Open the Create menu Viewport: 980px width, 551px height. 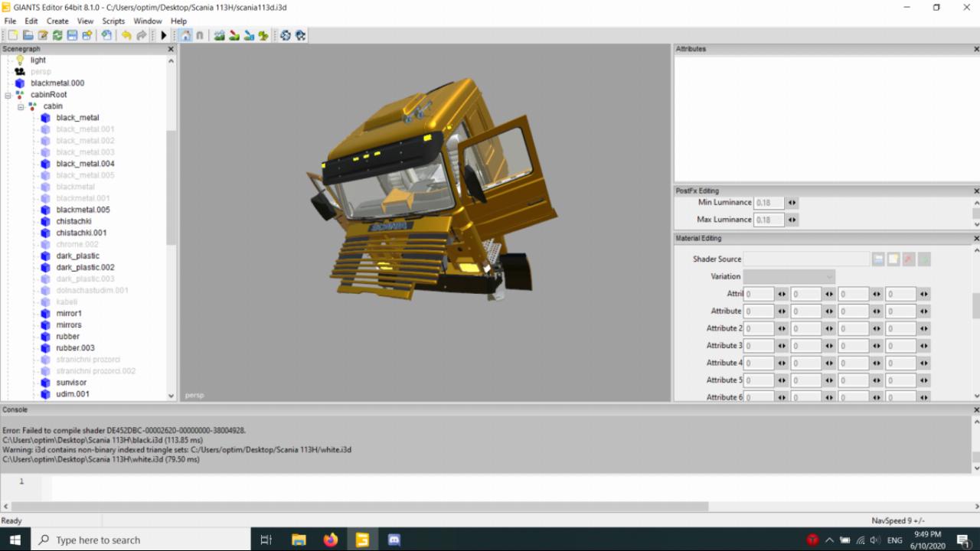(57, 21)
